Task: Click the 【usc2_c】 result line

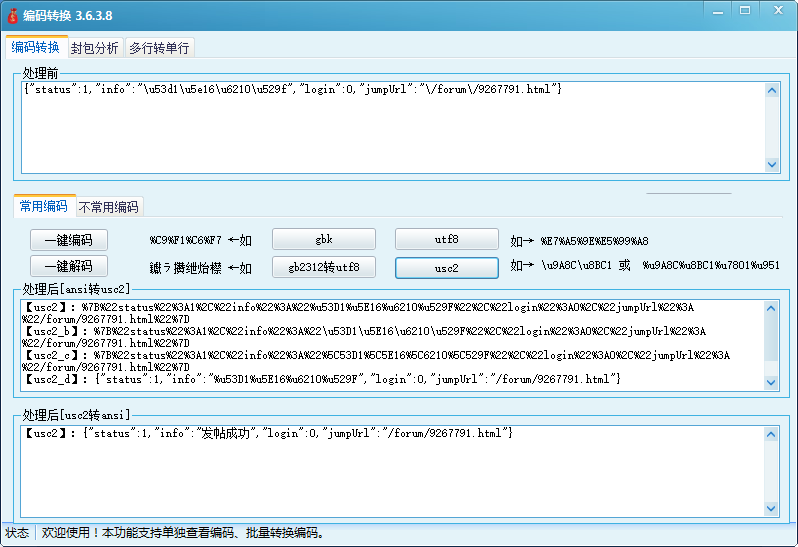Action: (376, 361)
